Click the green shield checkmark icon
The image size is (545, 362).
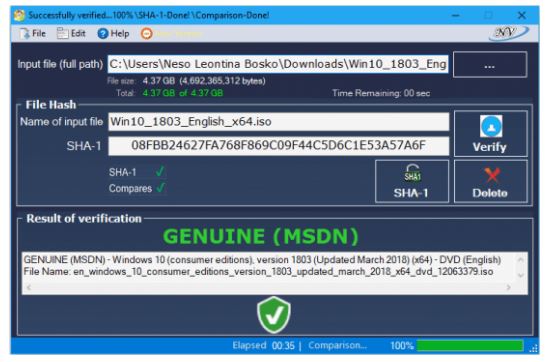tap(274, 315)
